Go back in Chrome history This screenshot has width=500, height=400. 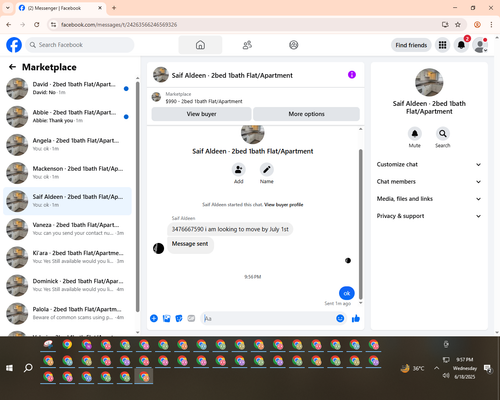(x=9, y=24)
